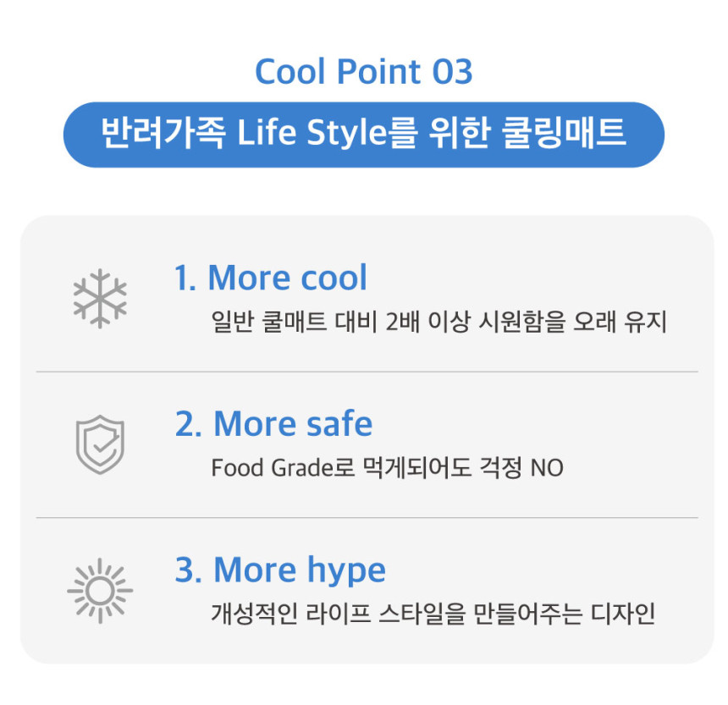The height and width of the screenshot is (705, 728).
Task: Click the word '시원함을' in the cooling description
Action: pos(522,322)
